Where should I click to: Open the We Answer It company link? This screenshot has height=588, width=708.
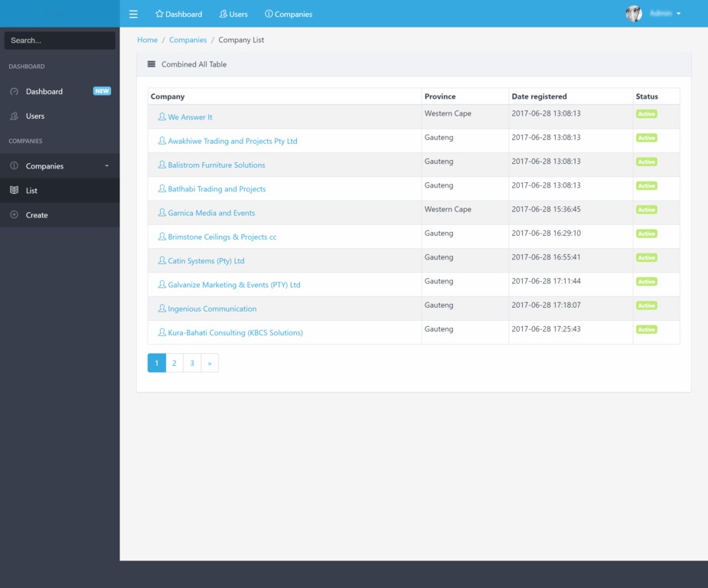[190, 117]
